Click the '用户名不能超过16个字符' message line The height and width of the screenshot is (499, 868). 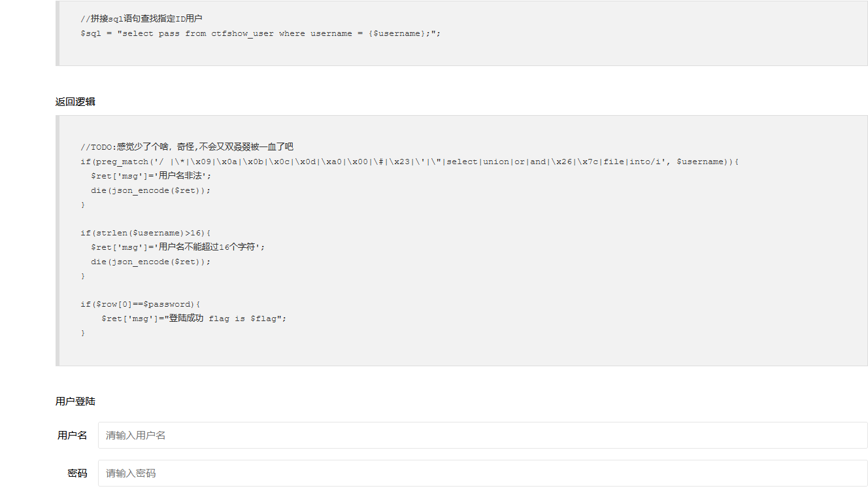pos(178,247)
